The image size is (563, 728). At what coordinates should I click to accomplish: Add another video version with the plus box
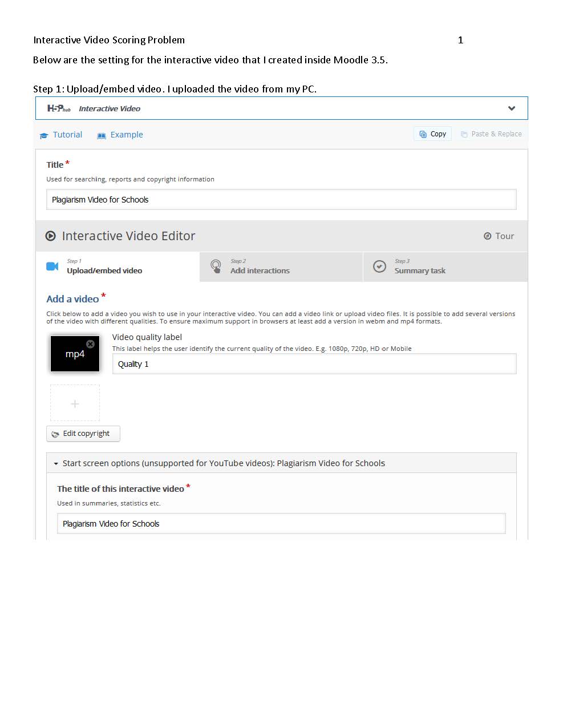(x=75, y=403)
